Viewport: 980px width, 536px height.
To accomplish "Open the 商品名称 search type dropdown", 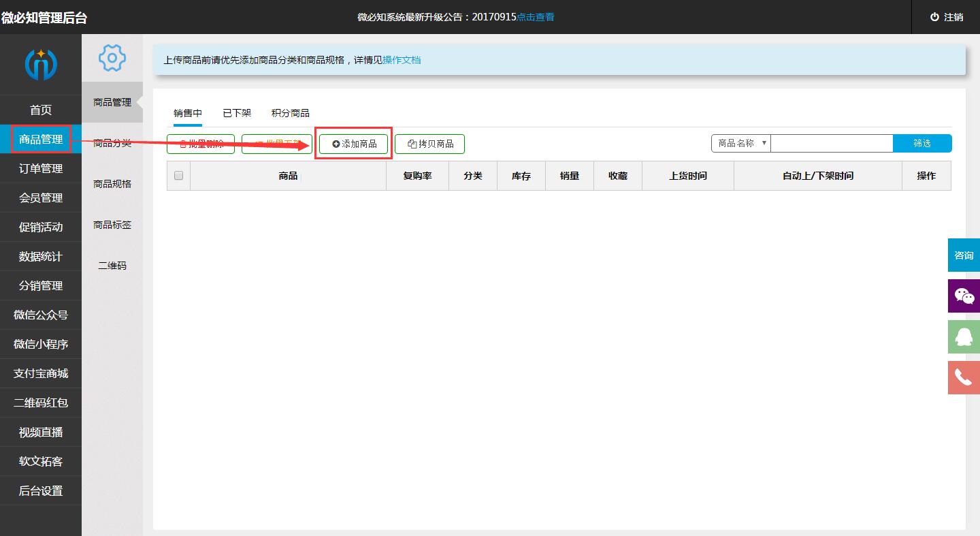I will click(x=740, y=143).
